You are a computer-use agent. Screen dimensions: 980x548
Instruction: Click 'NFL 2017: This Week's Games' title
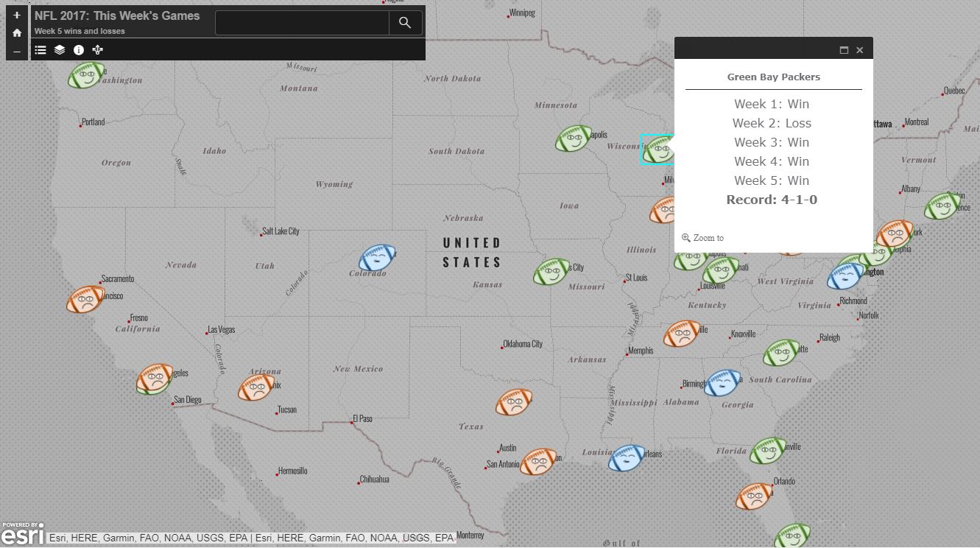117,15
